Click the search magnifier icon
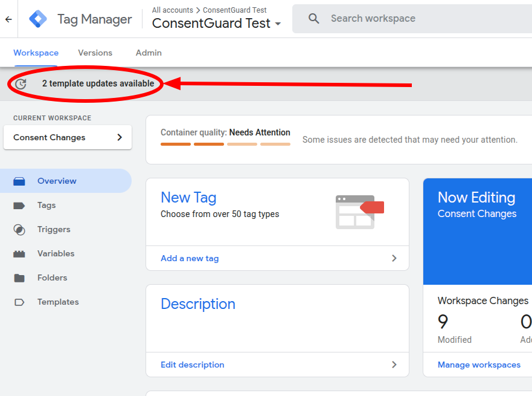This screenshot has width=532, height=396. click(313, 18)
